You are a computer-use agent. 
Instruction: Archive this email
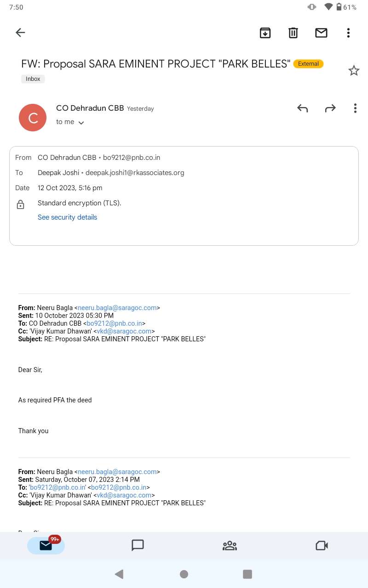coord(265,33)
